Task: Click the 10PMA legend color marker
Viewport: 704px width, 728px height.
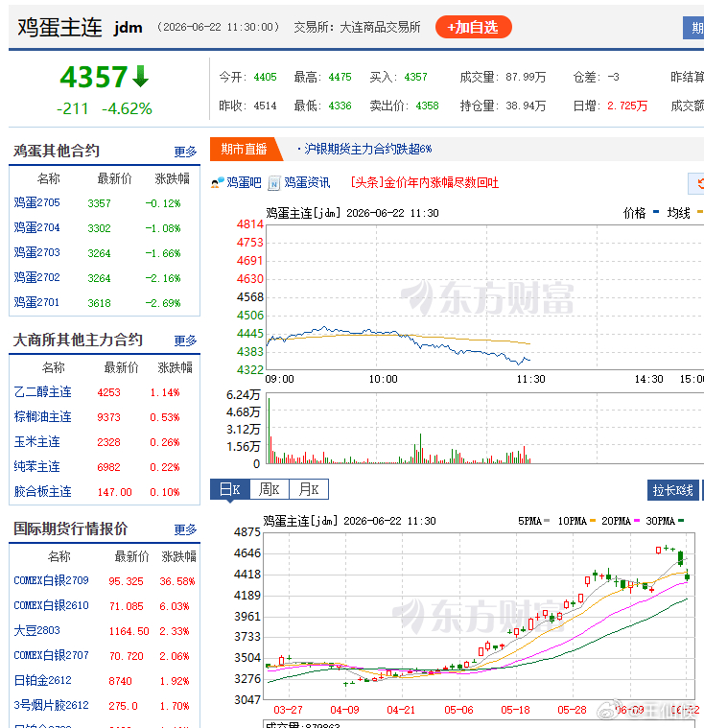Action: [x=593, y=521]
